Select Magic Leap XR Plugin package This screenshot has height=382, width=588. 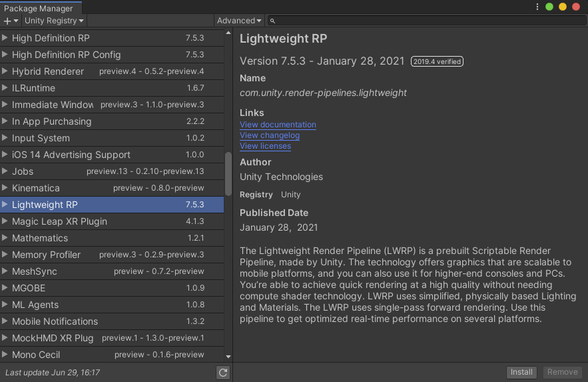point(59,221)
